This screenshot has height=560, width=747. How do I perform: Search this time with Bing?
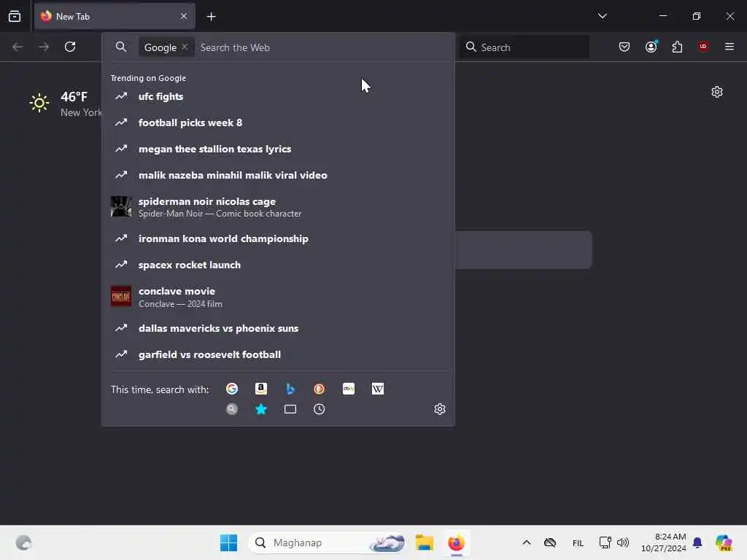coord(290,389)
